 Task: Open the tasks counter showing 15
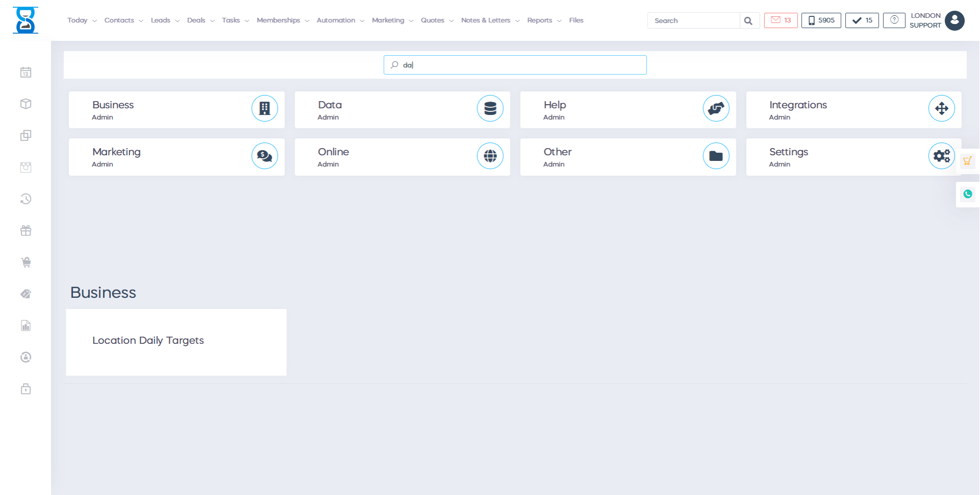tap(862, 20)
